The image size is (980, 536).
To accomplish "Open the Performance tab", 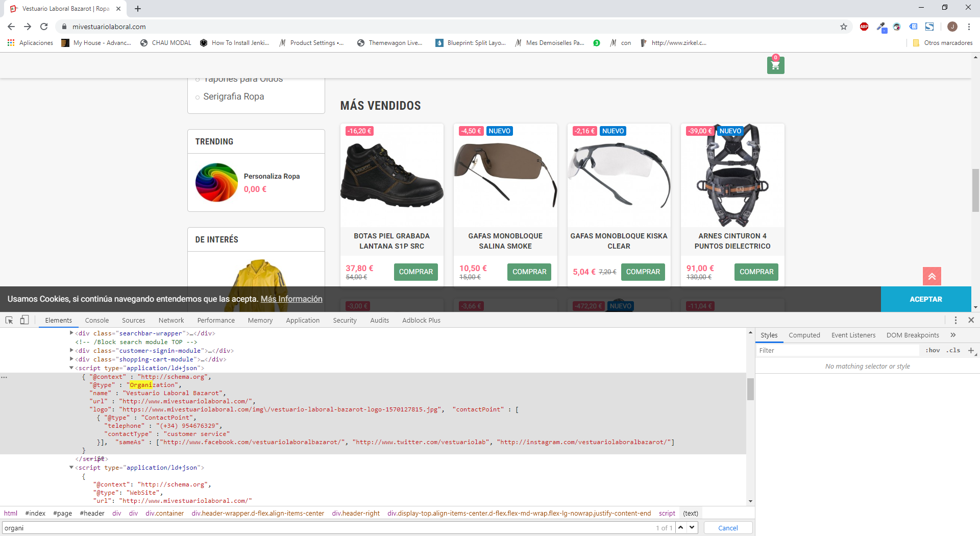I will (216, 320).
